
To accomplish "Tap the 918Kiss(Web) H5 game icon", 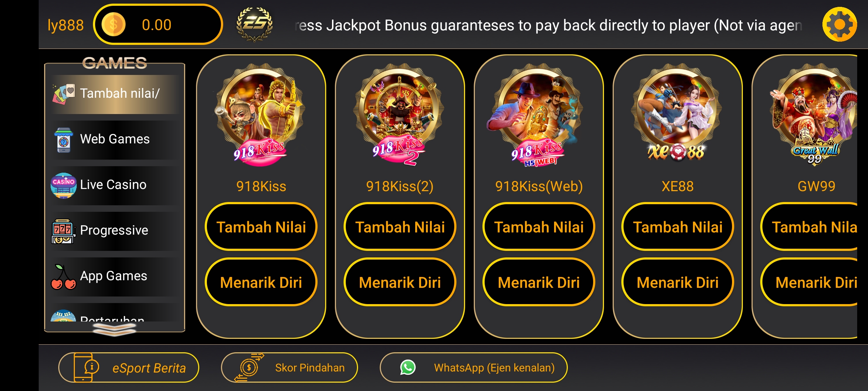I will tap(538, 115).
